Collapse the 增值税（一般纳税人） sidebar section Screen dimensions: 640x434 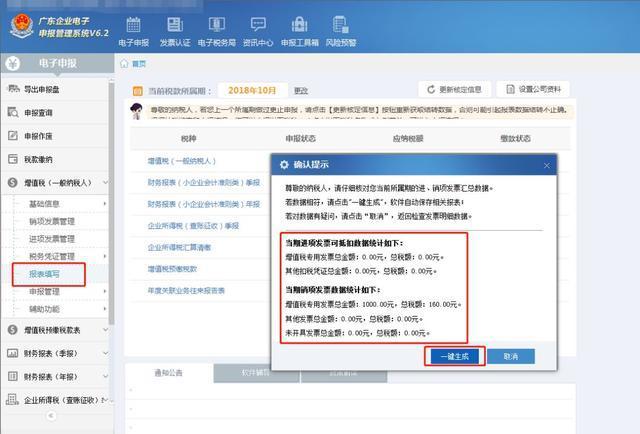pos(55,182)
